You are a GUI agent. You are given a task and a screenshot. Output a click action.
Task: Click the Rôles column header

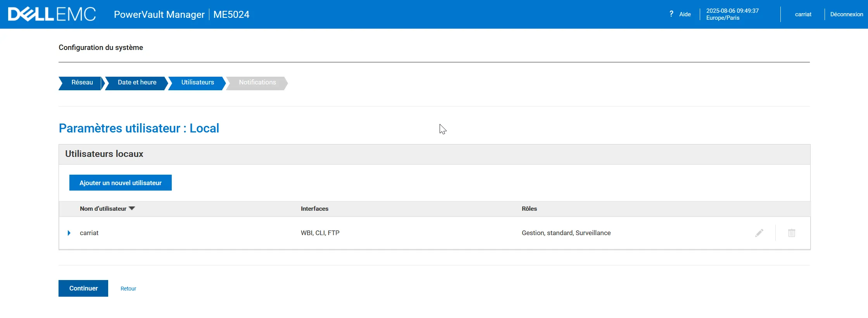click(x=529, y=209)
